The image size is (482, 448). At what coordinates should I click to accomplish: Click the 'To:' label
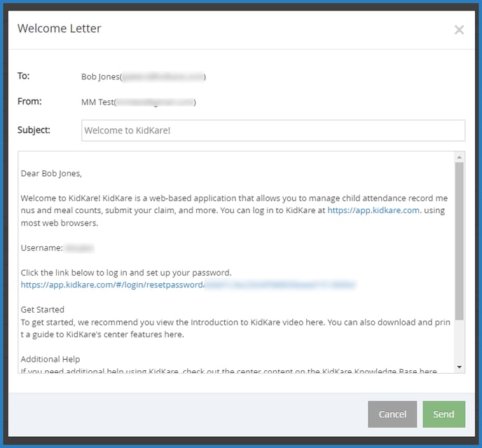23,76
